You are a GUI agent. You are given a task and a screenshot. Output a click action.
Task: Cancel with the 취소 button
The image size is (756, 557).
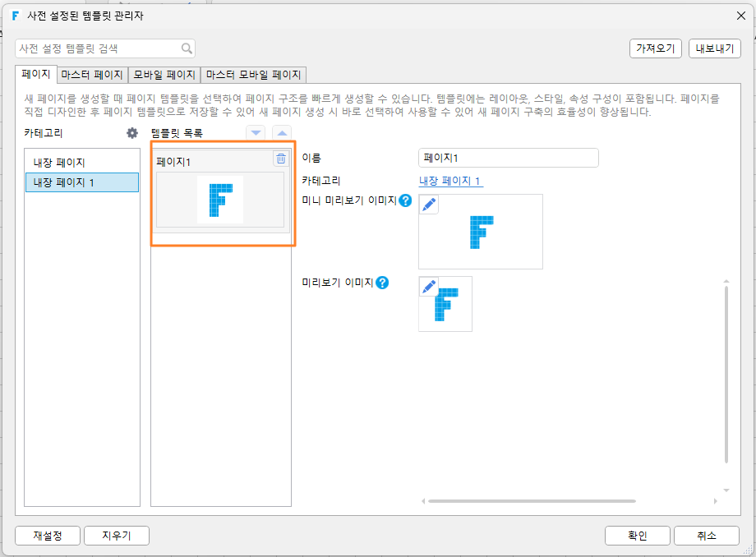(707, 536)
